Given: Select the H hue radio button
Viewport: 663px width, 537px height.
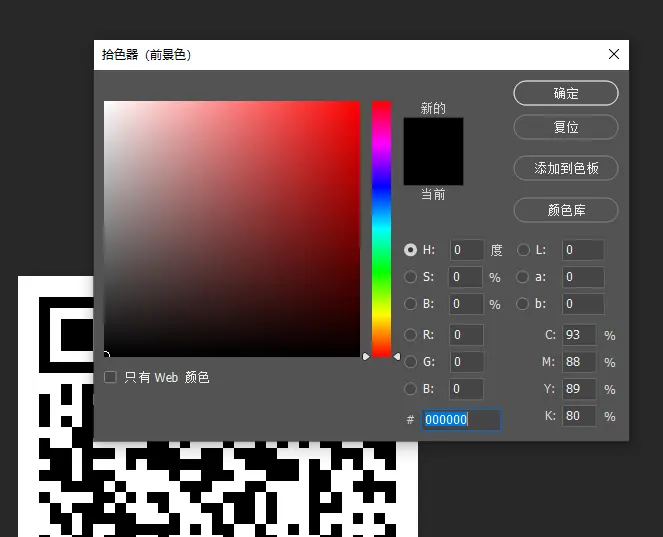Looking at the screenshot, I should coord(410,250).
